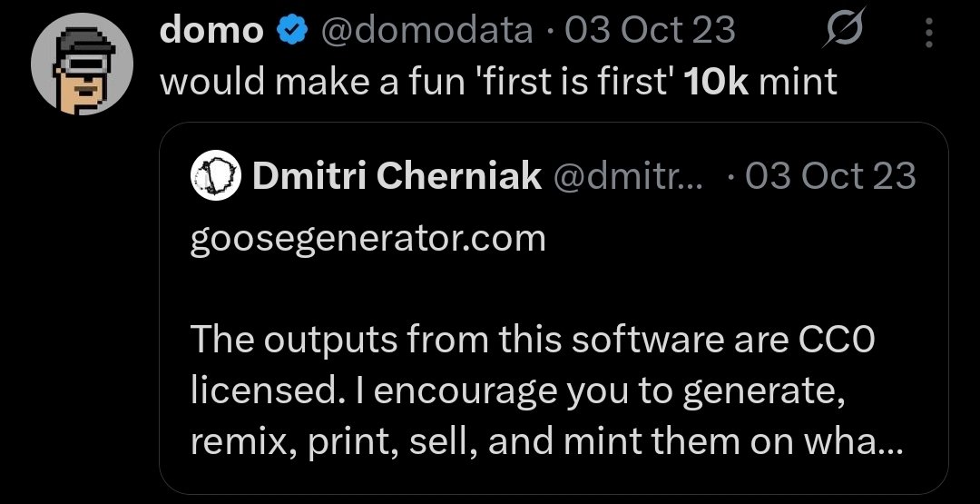Open the @domodata handle
This screenshot has height=504, width=980.
426,30
